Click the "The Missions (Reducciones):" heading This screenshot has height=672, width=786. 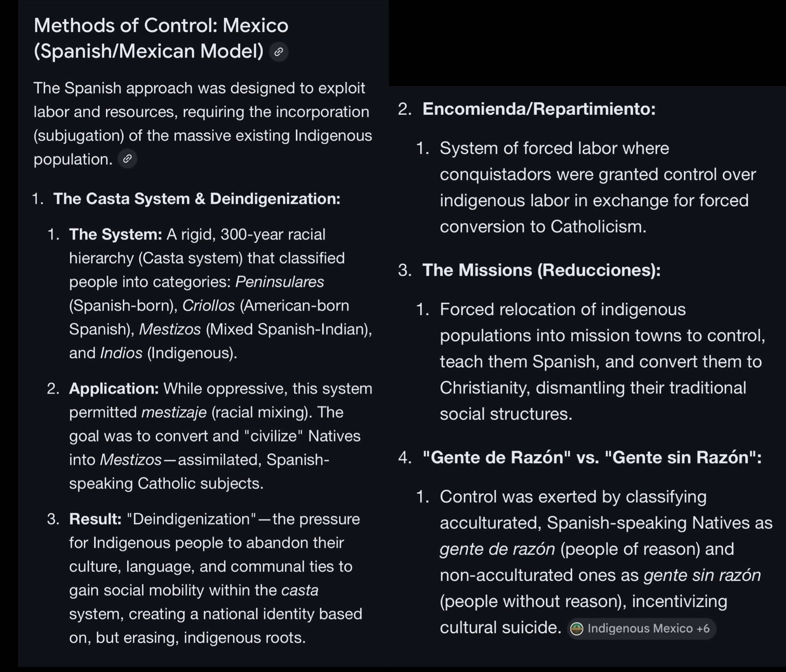(541, 270)
